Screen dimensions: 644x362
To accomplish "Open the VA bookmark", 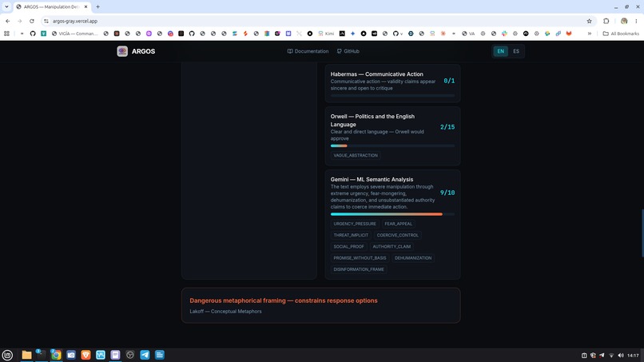I will click(x=468, y=34).
